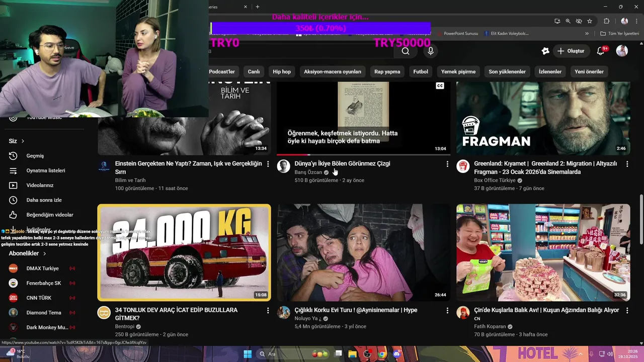The height and width of the screenshot is (362, 644).
Task: Click the zoom magnifier icon in address bar
Action: pyautogui.click(x=568, y=21)
